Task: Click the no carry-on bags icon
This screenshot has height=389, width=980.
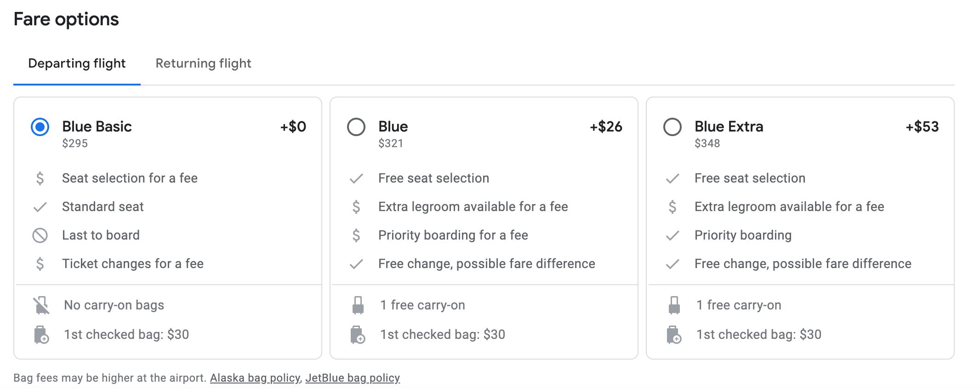Action: 41,305
